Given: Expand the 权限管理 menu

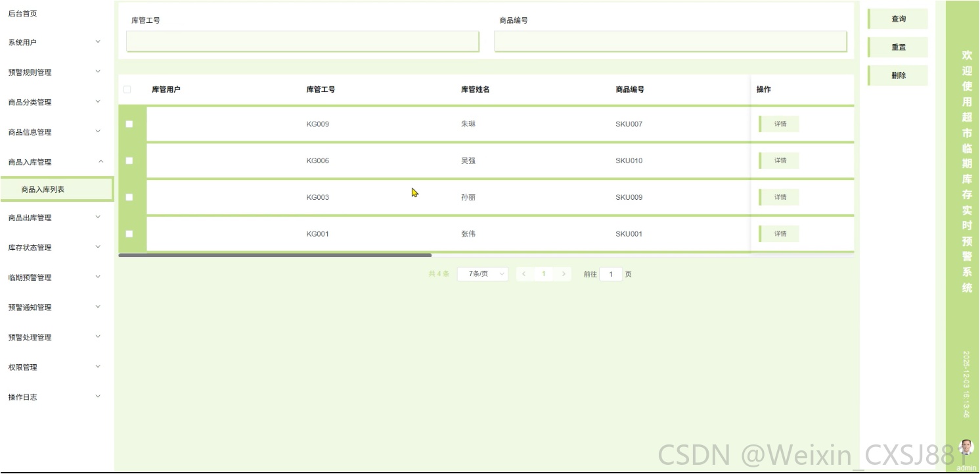Looking at the screenshot, I should (x=56, y=367).
